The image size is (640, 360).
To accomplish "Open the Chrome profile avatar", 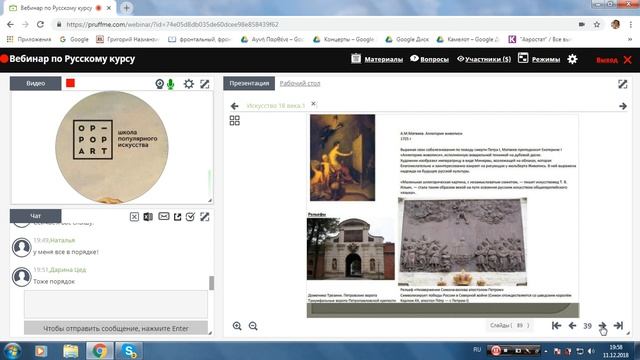I will (616, 24).
